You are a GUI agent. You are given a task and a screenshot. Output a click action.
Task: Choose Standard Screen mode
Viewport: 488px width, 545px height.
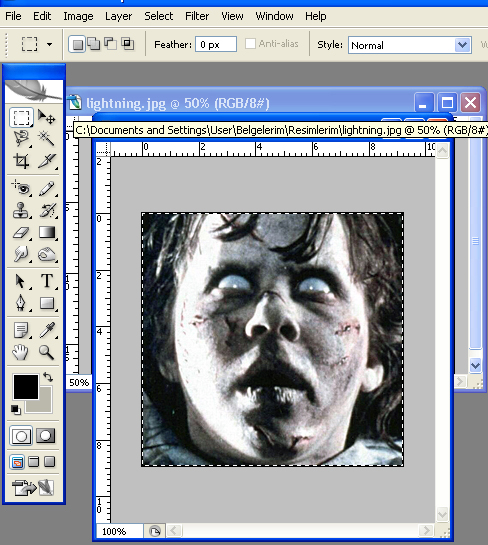pos(17,462)
